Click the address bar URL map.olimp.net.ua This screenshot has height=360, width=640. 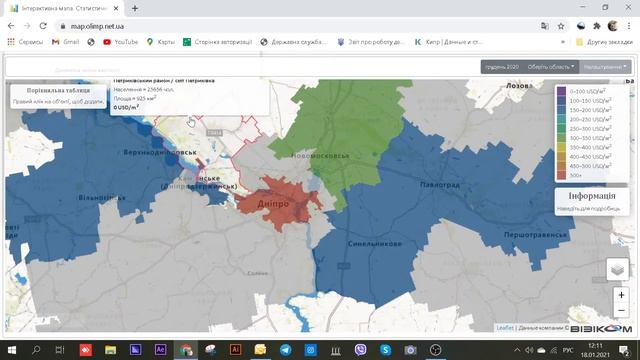click(97, 26)
